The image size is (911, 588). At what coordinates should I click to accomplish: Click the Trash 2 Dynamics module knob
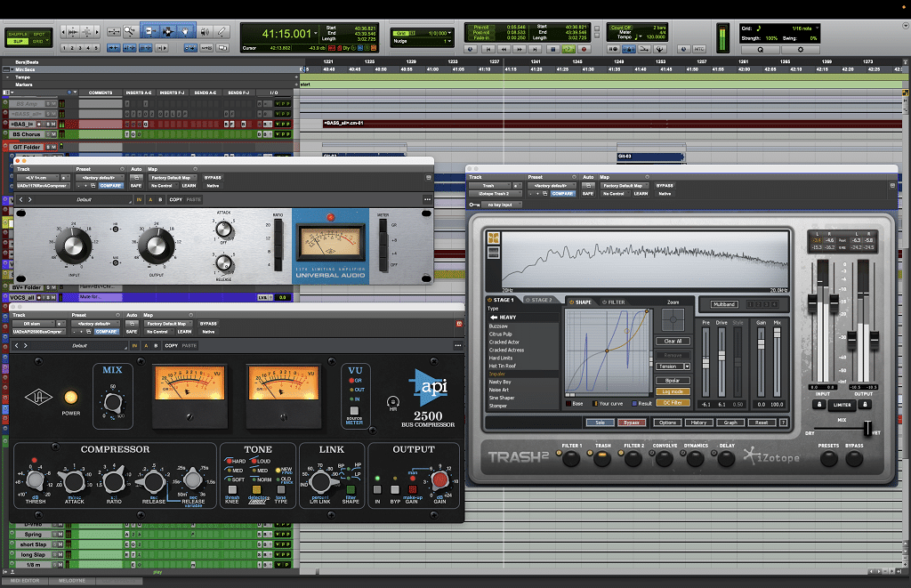695,459
